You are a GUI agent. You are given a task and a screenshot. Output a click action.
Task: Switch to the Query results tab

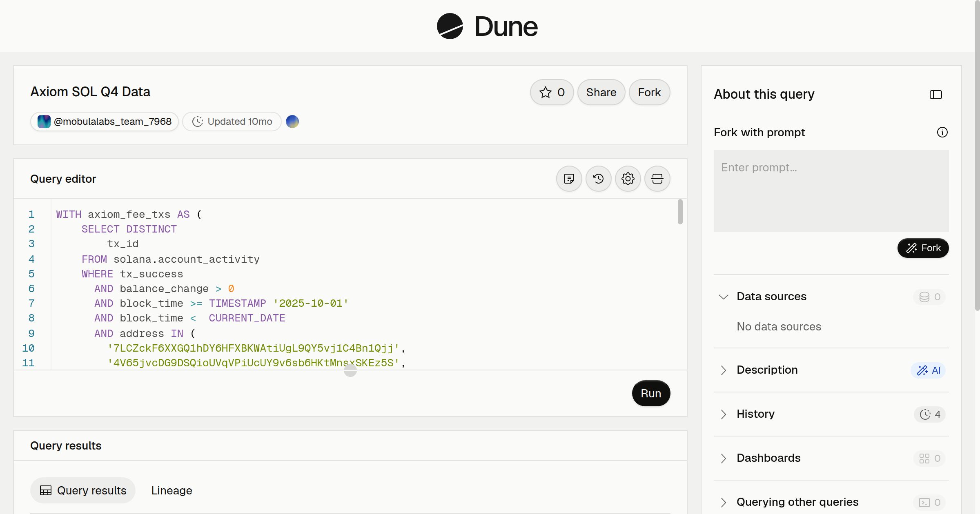click(x=83, y=490)
